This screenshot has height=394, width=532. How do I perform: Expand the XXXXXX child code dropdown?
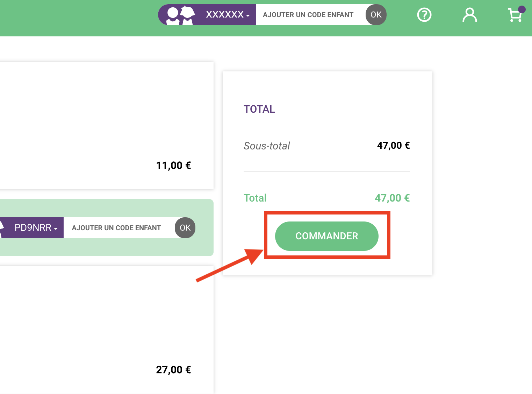[x=228, y=15]
